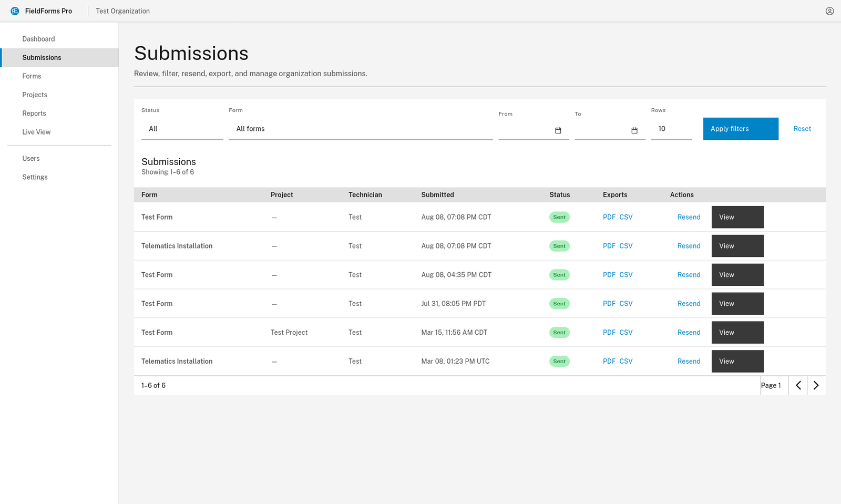The width and height of the screenshot is (841, 504).
Task: View the Mar 15 Test Project submission
Action: tap(737, 333)
